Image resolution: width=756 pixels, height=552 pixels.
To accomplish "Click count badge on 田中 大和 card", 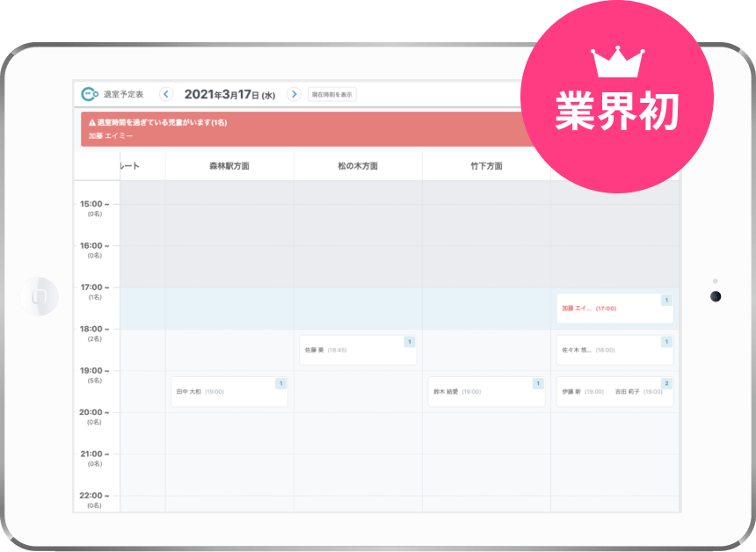I will [x=281, y=383].
